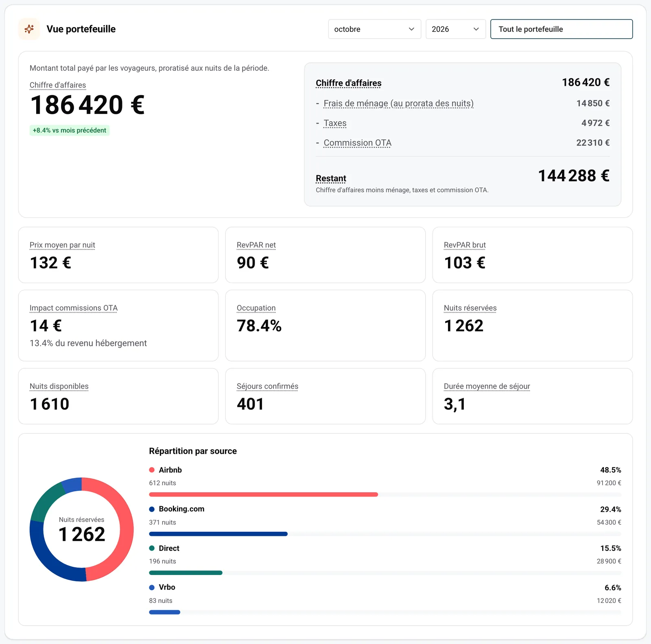Click the RevPAR brut label

coord(465,245)
